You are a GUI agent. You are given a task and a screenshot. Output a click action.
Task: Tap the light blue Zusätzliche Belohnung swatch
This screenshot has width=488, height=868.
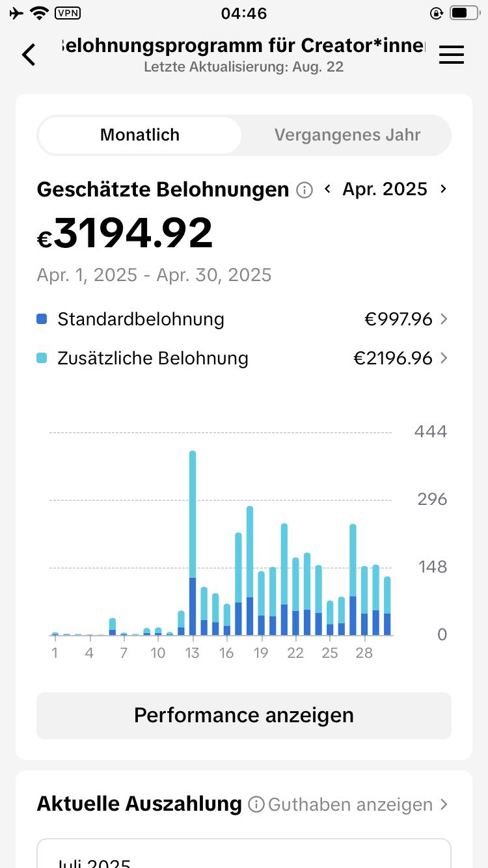(x=42, y=358)
